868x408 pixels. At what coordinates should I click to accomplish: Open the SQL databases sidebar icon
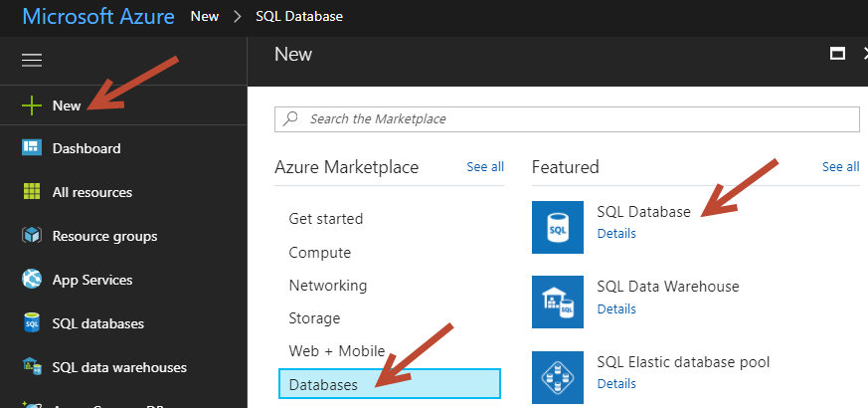click(32, 323)
